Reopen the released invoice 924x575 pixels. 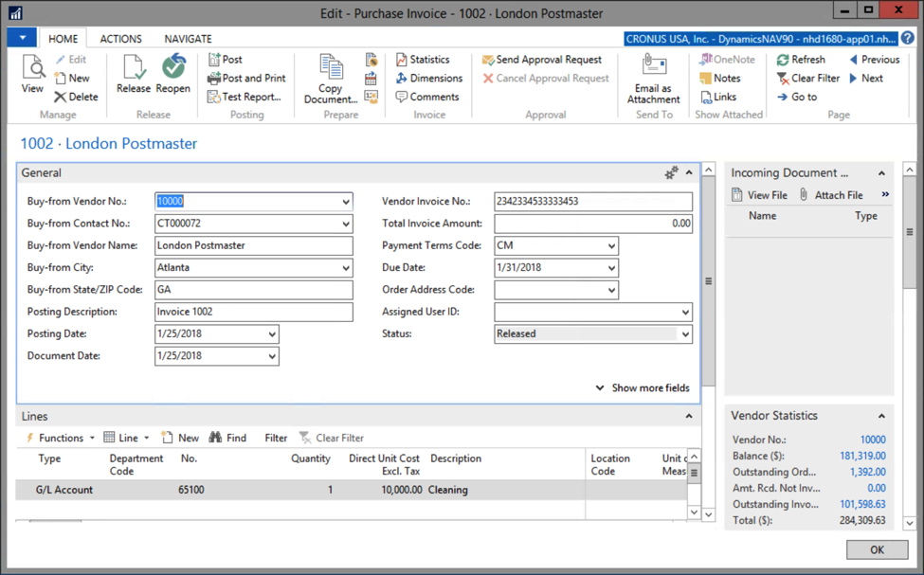172,73
